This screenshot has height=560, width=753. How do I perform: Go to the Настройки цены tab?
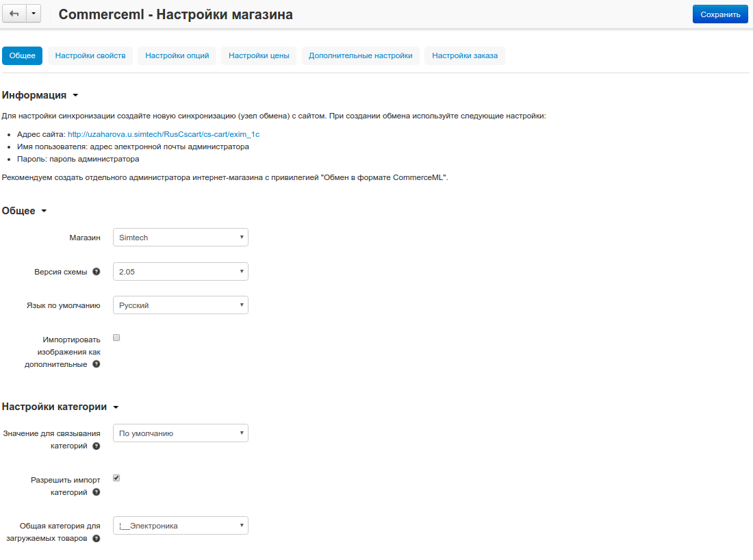click(259, 55)
